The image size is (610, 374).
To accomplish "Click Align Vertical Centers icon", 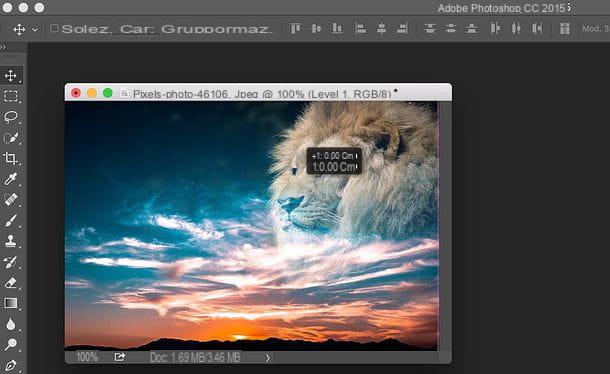I will pyautogui.click(x=316, y=28).
